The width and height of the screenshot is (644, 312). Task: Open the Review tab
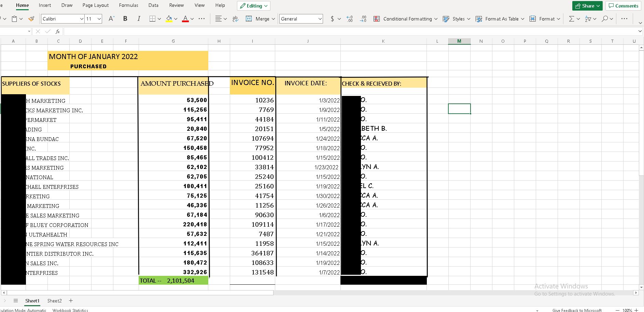click(x=177, y=5)
